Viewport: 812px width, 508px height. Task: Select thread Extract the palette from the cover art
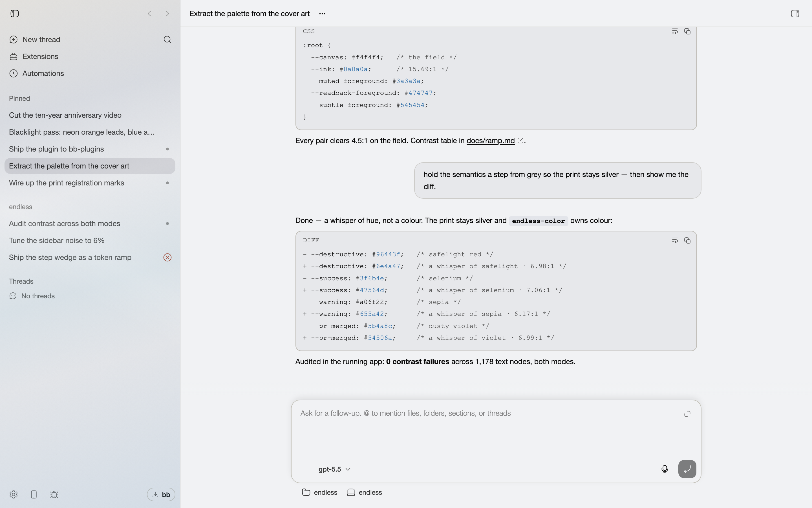[x=90, y=166]
